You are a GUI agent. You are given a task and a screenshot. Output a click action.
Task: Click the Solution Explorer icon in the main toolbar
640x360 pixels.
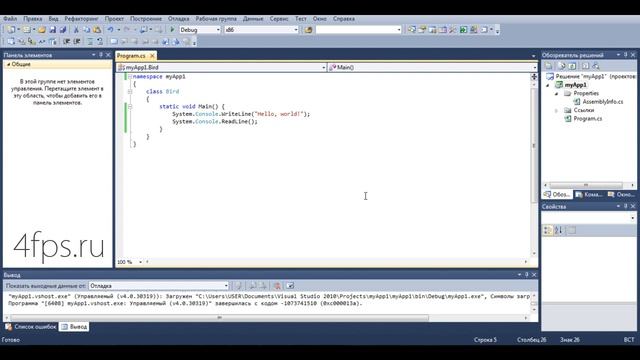coord(411,30)
